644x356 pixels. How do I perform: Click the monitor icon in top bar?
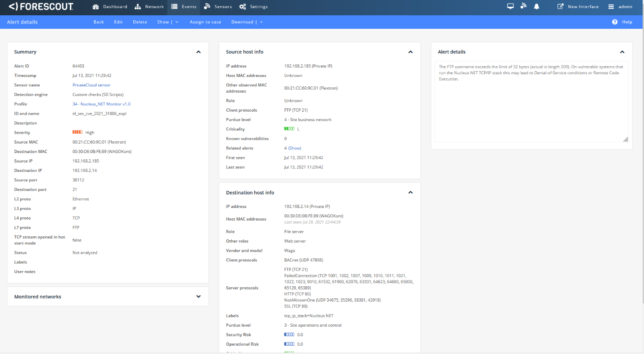510,6
